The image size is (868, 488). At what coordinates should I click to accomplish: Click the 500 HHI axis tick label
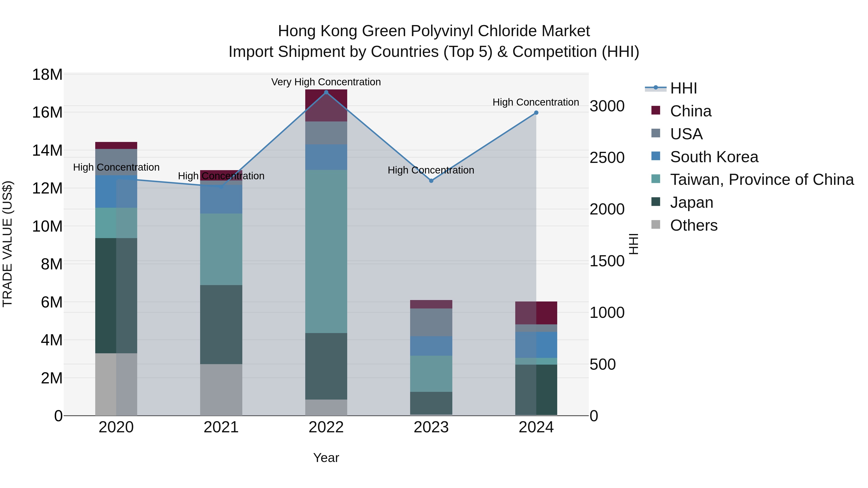pos(603,364)
